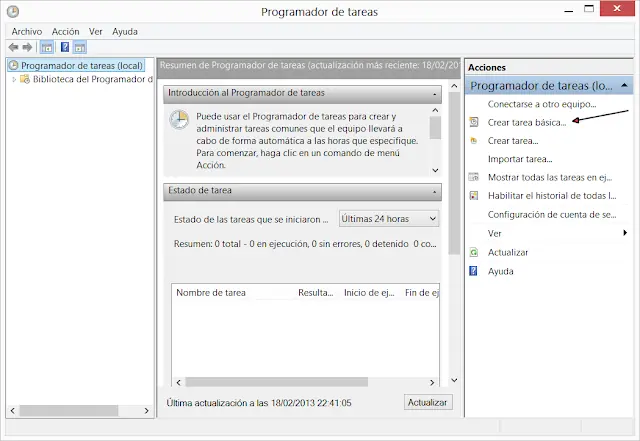The height and width of the screenshot is (441, 640).
Task: Click the Ayuda icon in Acciones panel
Action: click(x=473, y=271)
